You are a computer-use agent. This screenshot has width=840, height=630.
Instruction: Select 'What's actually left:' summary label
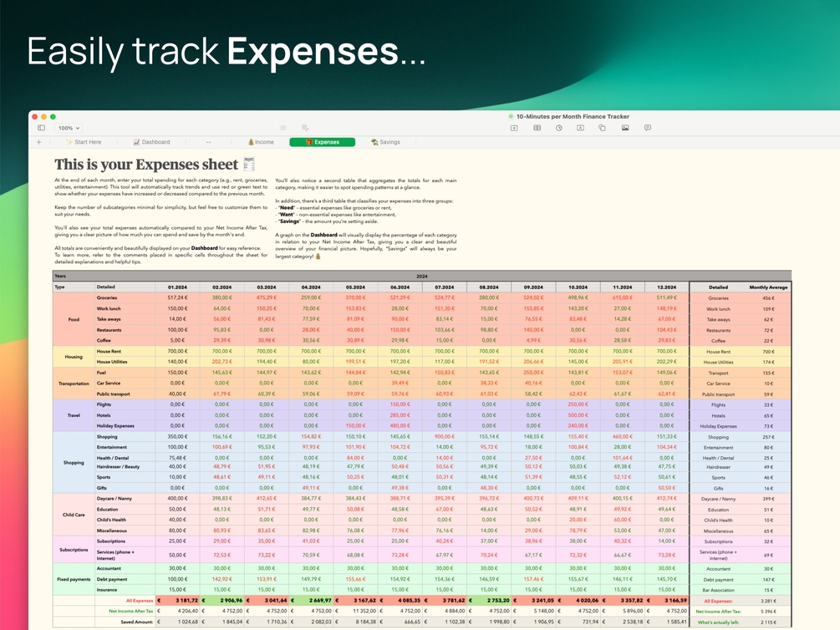point(718,622)
